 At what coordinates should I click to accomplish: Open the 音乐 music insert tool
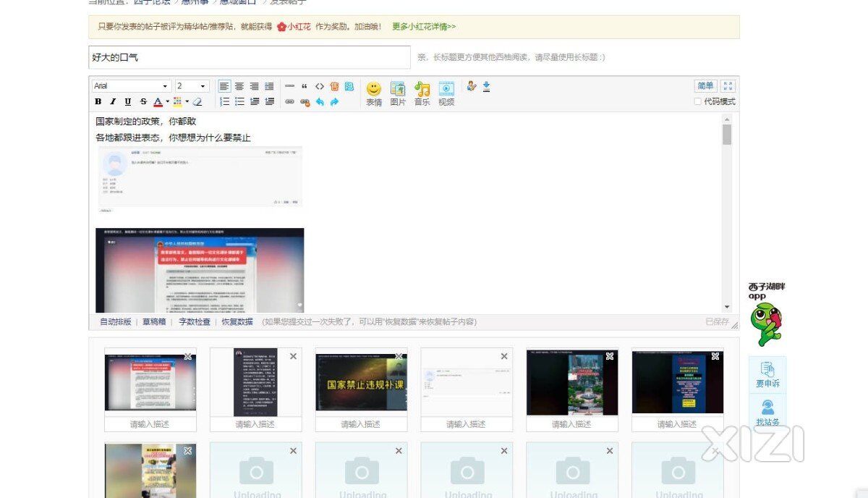tap(422, 94)
